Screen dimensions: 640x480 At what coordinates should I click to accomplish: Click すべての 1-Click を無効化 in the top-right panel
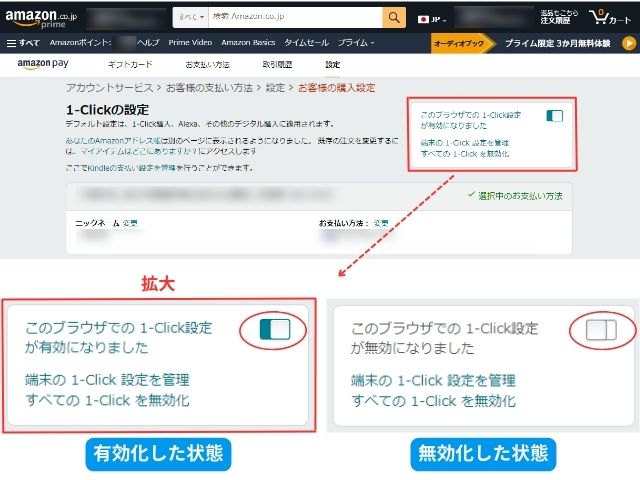click(x=465, y=154)
